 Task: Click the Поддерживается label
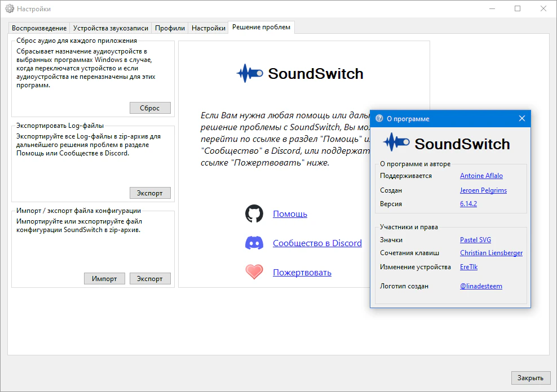[406, 176]
